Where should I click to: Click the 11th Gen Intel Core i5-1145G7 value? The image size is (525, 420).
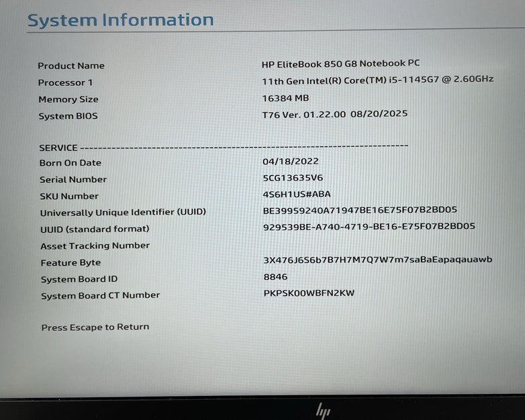coord(378,80)
